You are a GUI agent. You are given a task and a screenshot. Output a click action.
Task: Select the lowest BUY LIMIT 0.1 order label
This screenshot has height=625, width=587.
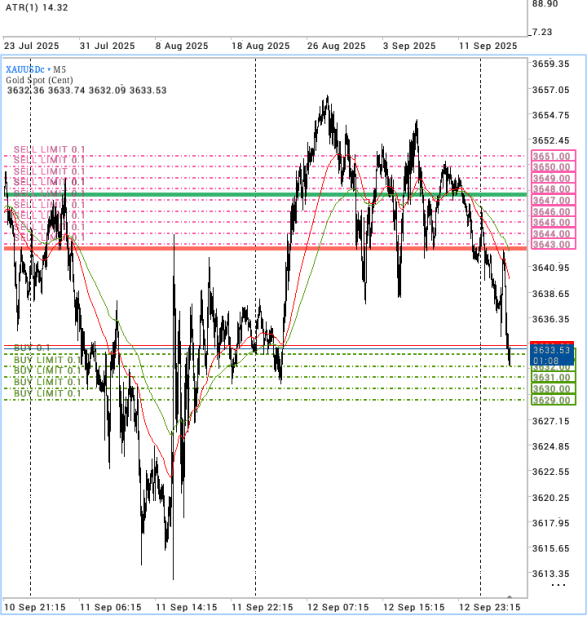click(47, 393)
